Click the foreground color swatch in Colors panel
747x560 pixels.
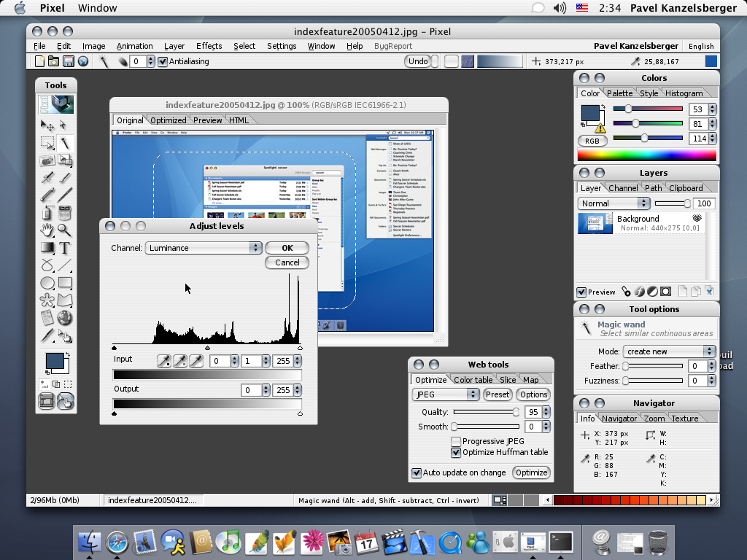[589, 113]
